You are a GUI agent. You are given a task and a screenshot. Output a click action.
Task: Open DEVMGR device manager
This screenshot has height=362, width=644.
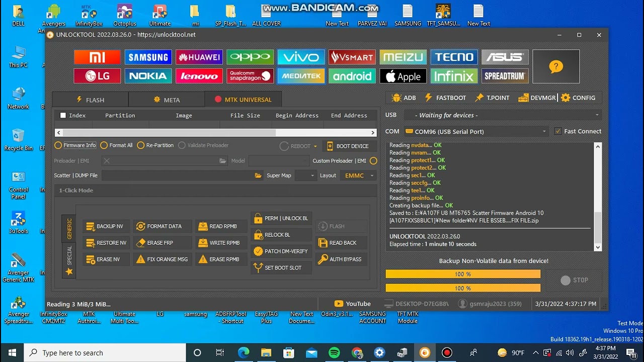536,98
